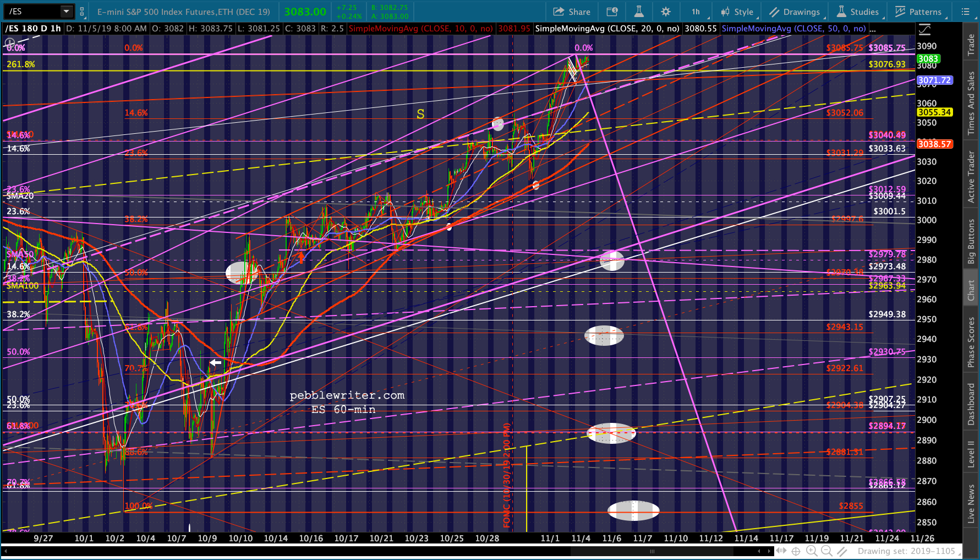The width and height of the screenshot is (980, 560).
Task: Click the zoom in magnifier icon
Action: point(812,551)
